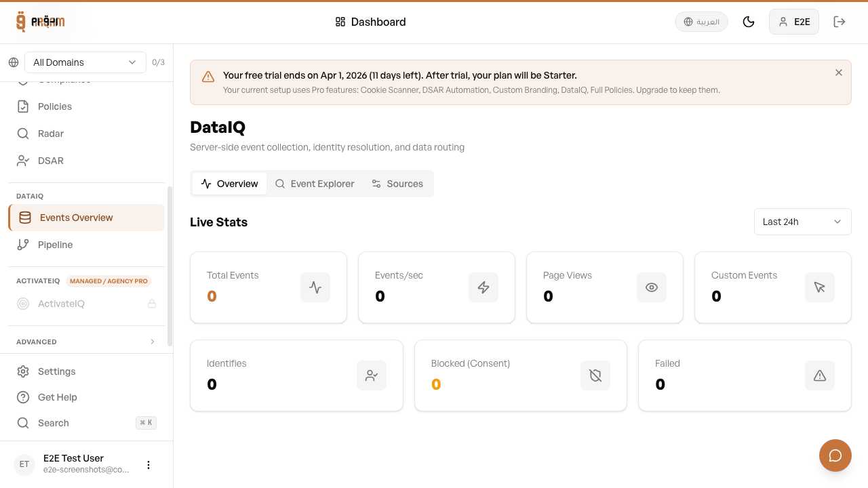Screen dimensions: 868x488
Task: Click the Custom Events cursor icon
Action: (x=820, y=287)
